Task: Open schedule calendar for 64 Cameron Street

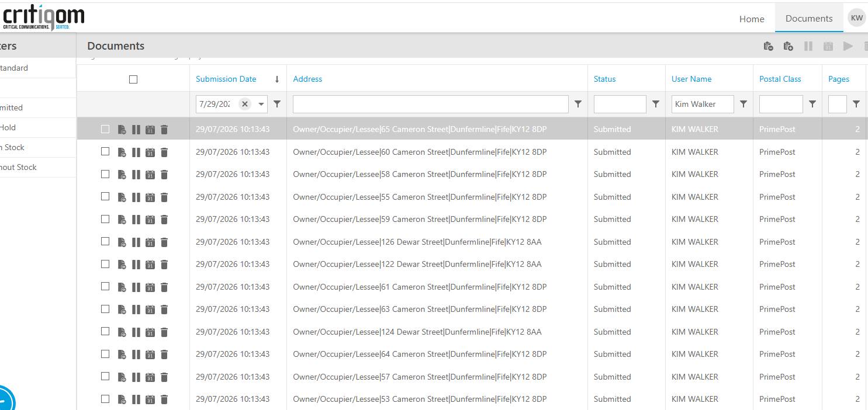Action: [150, 355]
